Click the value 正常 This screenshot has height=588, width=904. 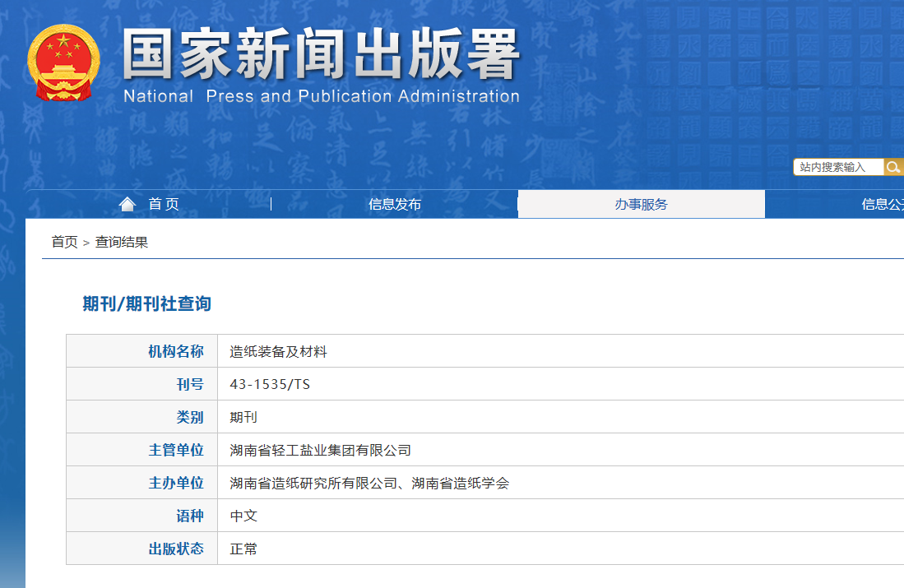(243, 549)
